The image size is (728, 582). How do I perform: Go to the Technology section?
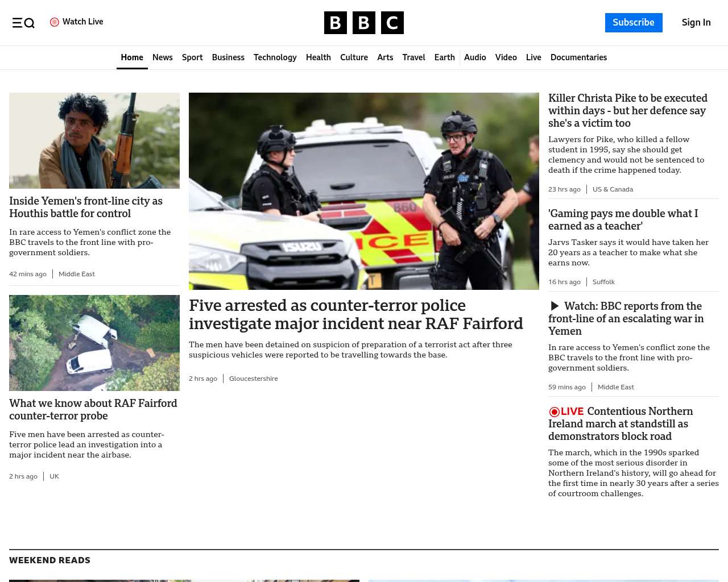point(275,57)
